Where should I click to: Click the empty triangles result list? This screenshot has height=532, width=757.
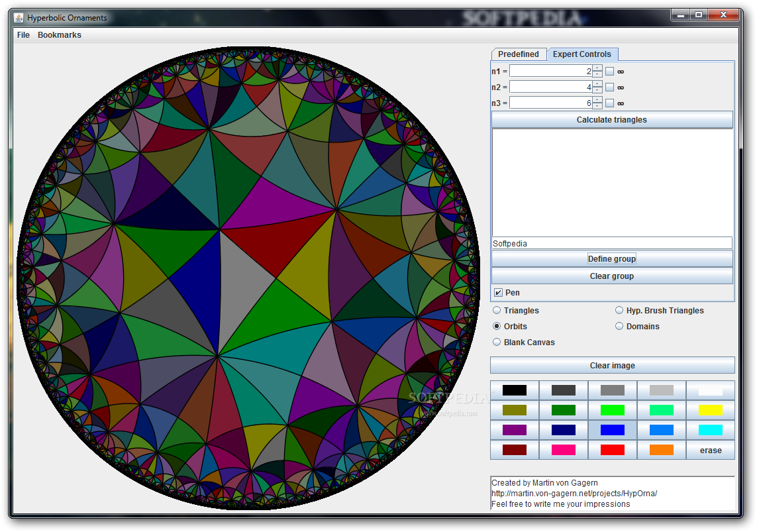612,182
